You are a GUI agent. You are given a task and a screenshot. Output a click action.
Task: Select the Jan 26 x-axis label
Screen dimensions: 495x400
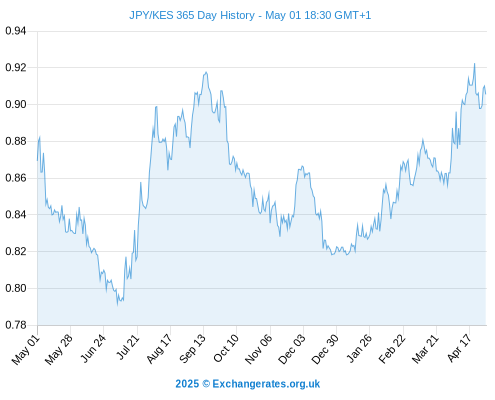[x=359, y=349]
